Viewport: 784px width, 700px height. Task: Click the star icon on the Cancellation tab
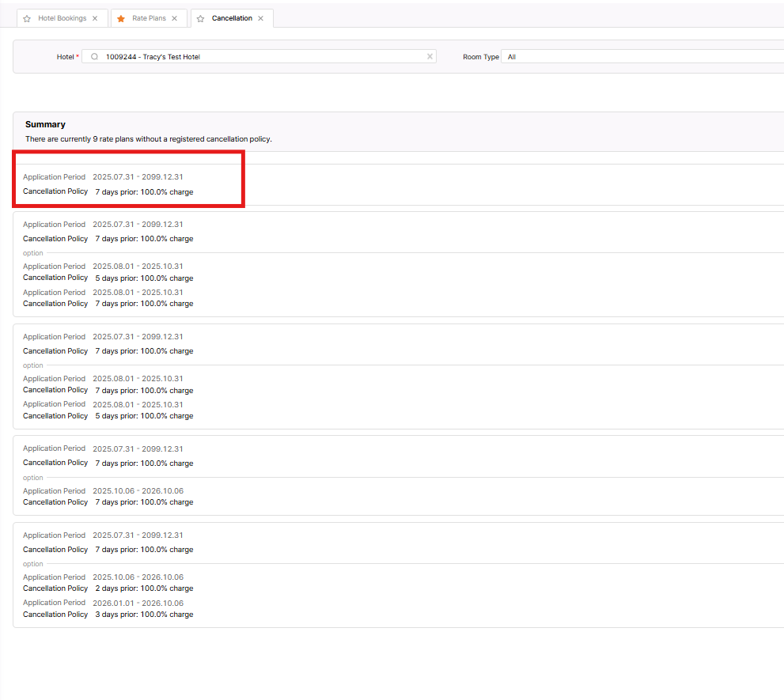point(201,18)
